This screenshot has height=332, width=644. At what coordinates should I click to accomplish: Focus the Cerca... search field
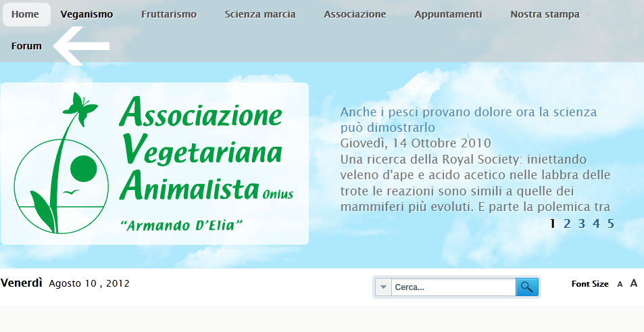point(453,287)
